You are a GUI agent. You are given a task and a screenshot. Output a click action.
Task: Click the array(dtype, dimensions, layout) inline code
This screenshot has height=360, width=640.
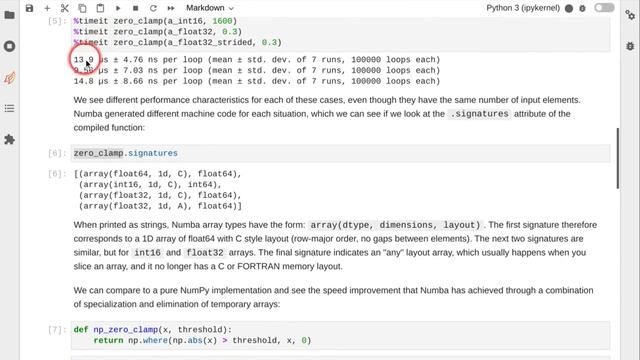[395, 225]
